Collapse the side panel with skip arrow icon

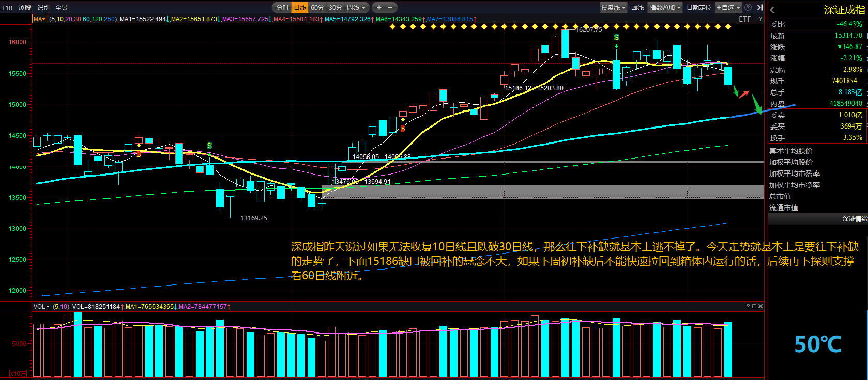tap(759, 8)
